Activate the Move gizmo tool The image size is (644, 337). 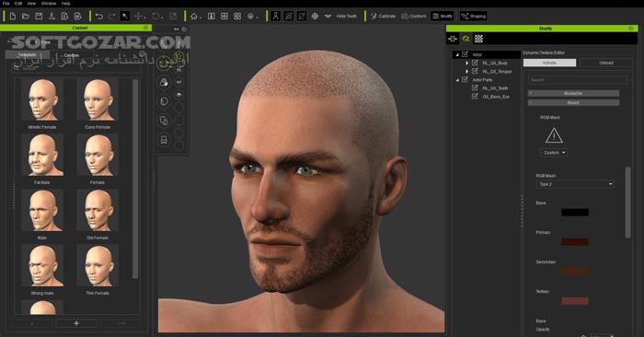[x=138, y=17]
